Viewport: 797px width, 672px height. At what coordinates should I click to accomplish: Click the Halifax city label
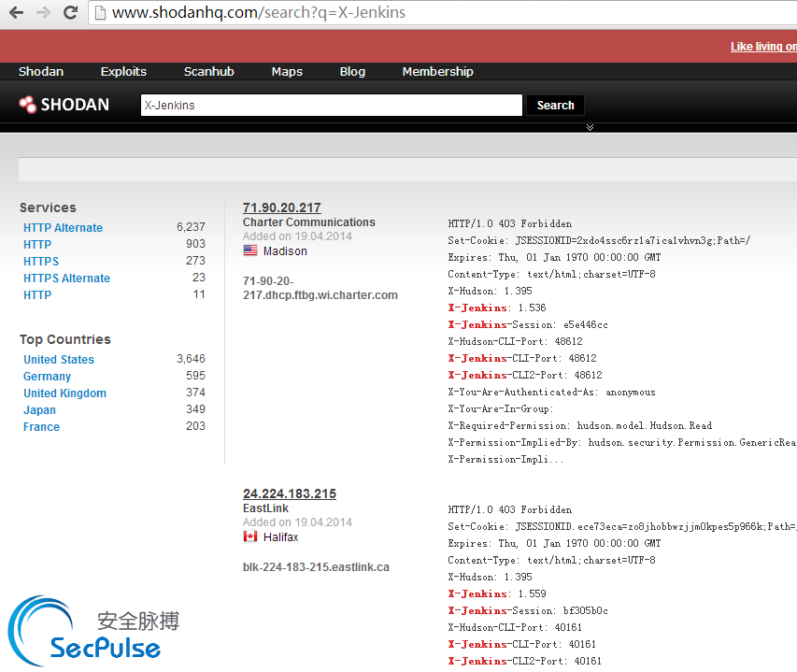coord(280,537)
